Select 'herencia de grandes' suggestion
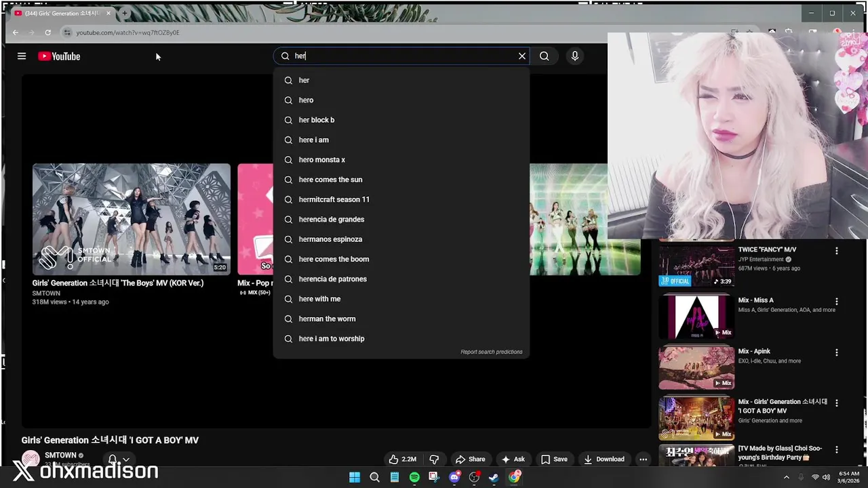 401,220
